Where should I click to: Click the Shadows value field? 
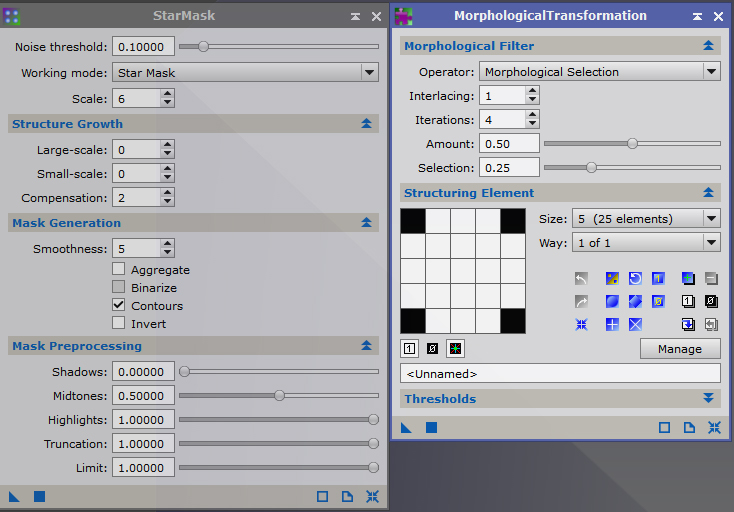pos(143,372)
